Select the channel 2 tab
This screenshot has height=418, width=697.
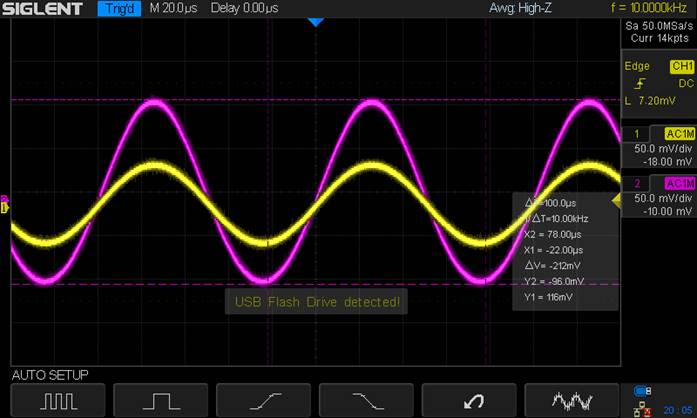pos(637,183)
